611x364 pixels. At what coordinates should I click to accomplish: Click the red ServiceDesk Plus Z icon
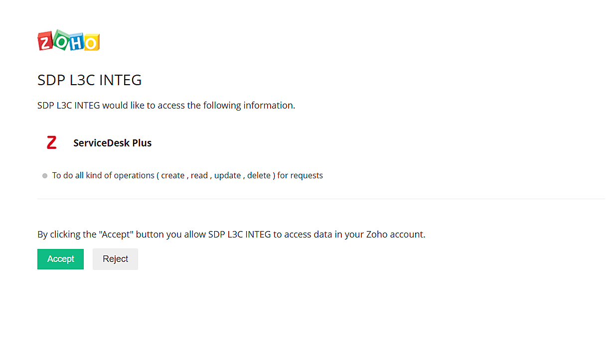pos(51,143)
